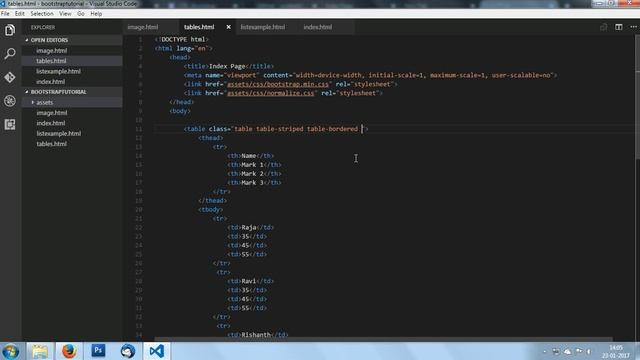The height and width of the screenshot is (360, 640).
Task: Click the Index Page title text
Action: (x=227, y=66)
